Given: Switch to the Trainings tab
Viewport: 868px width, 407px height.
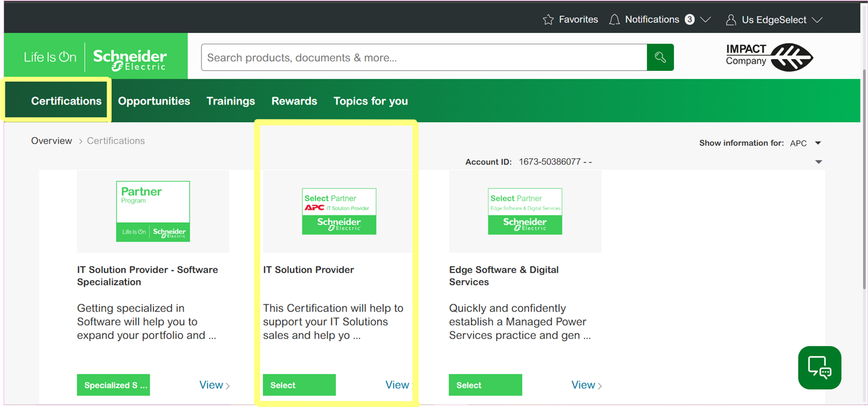Looking at the screenshot, I should (230, 101).
